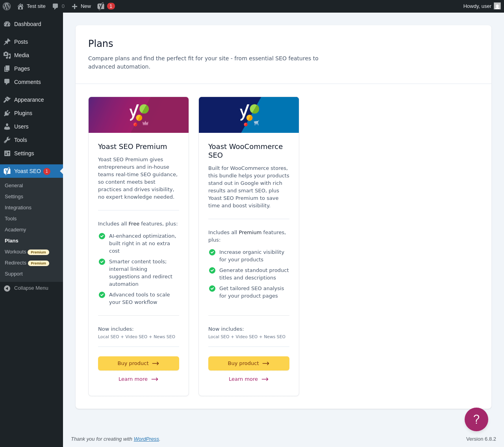Click the Test site home icon

[20, 6]
